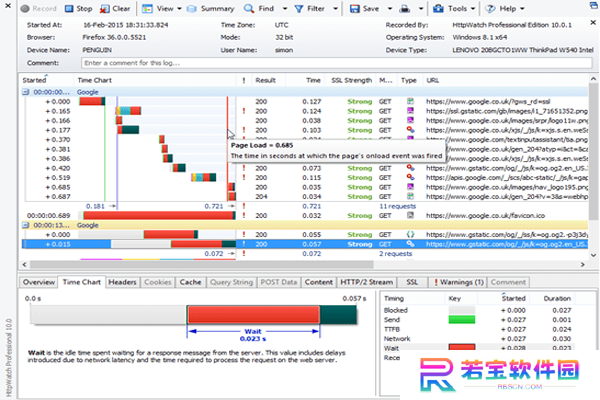The image size is (600, 400).
Task: Click the green Send key swatch
Action: pos(462,320)
